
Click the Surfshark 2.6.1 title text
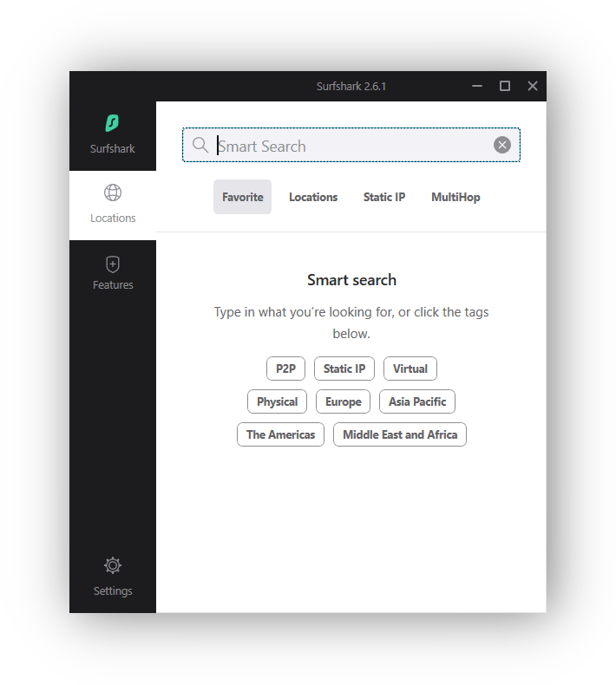click(x=351, y=87)
